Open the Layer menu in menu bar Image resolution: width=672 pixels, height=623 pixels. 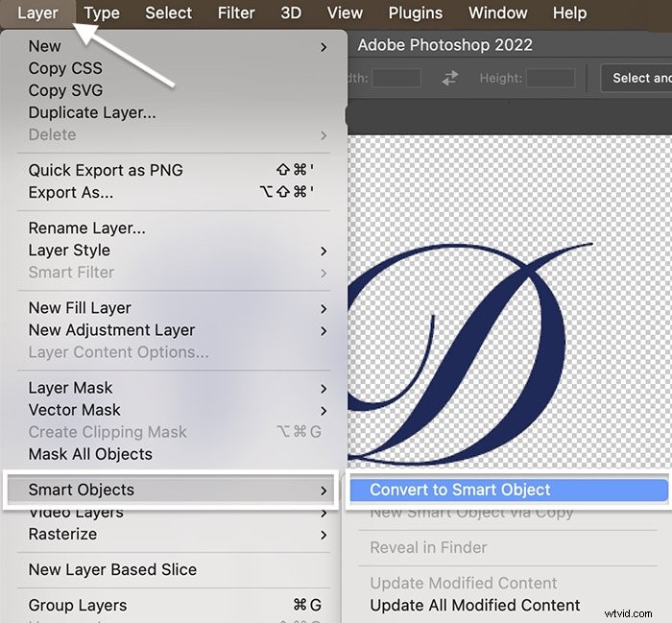click(x=37, y=12)
